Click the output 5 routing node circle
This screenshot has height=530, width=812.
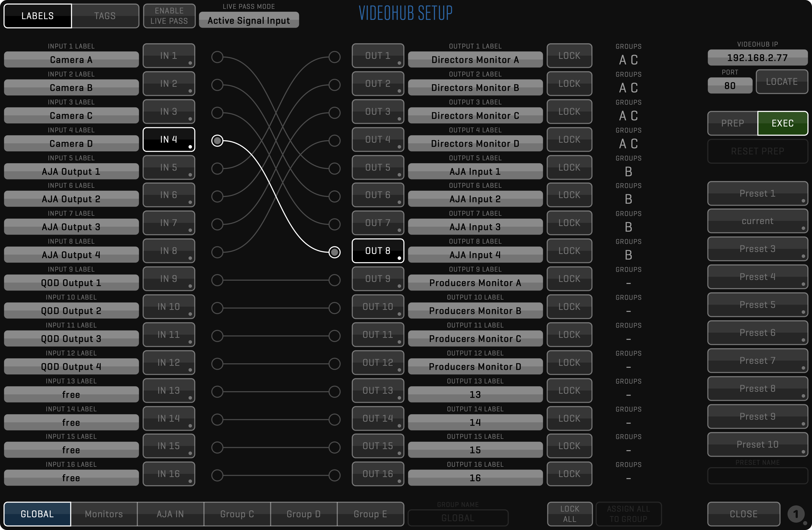click(x=334, y=168)
